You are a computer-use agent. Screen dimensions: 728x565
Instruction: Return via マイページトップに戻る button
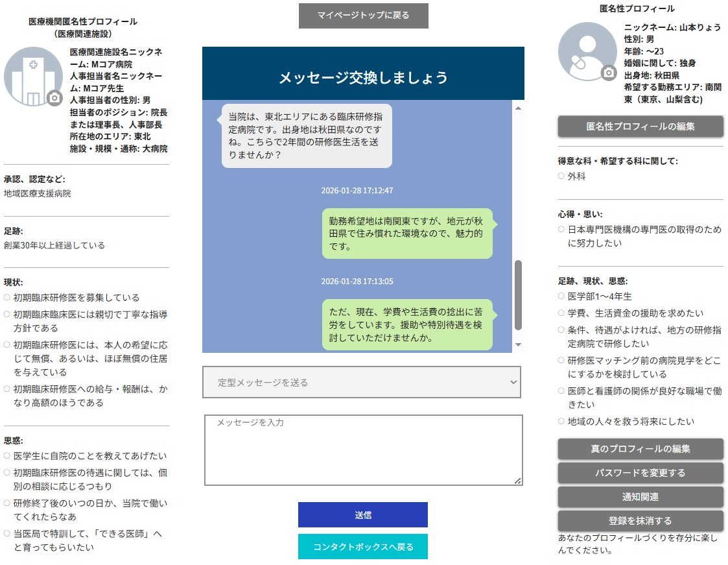tap(363, 16)
